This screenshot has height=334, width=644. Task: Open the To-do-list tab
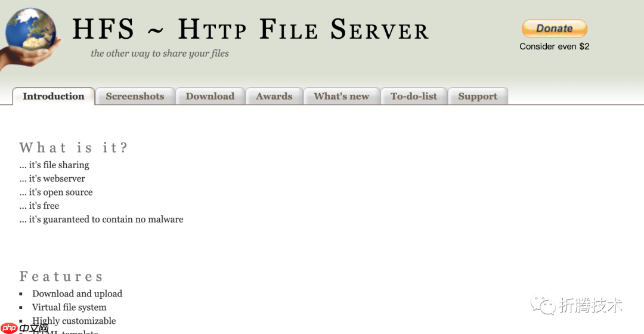tap(414, 96)
